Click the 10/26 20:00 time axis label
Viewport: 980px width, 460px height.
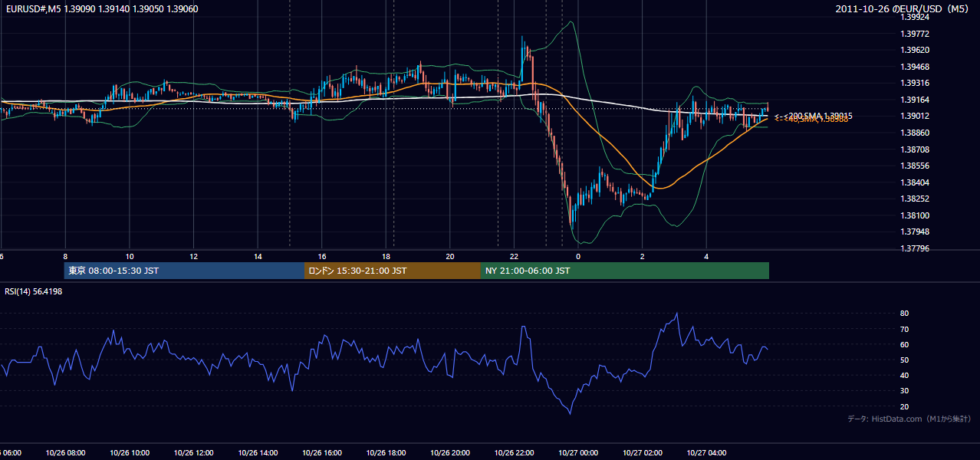click(x=450, y=453)
